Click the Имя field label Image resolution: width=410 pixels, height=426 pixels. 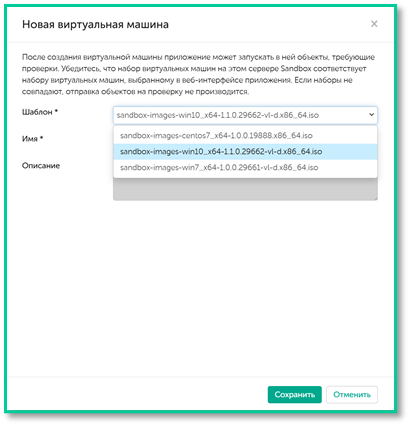(30, 139)
